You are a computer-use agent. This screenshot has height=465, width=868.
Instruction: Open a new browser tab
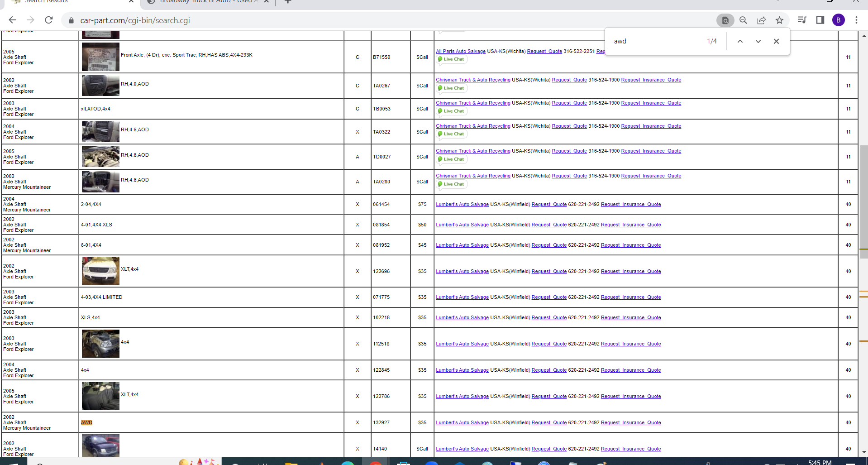click(x=288, y=2)
